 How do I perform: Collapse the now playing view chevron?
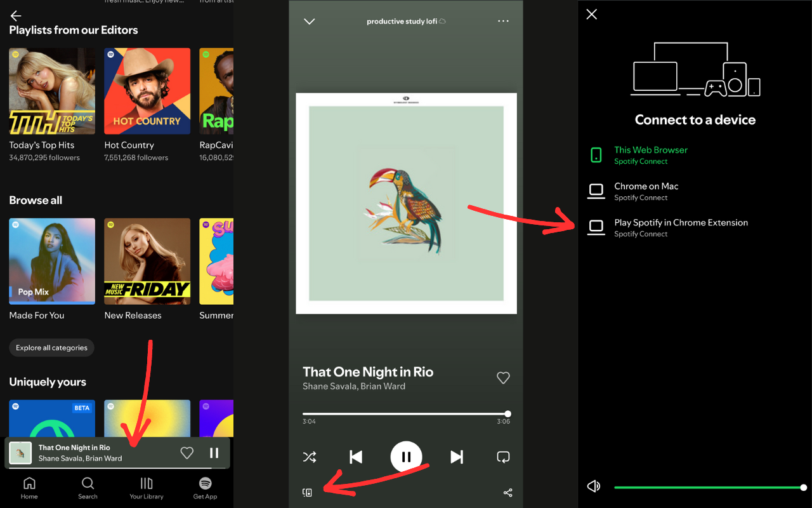[x=310, y=22]
